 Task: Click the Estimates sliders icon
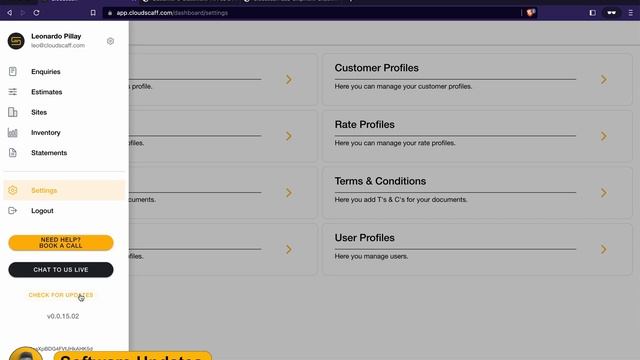tap(13, 92)
